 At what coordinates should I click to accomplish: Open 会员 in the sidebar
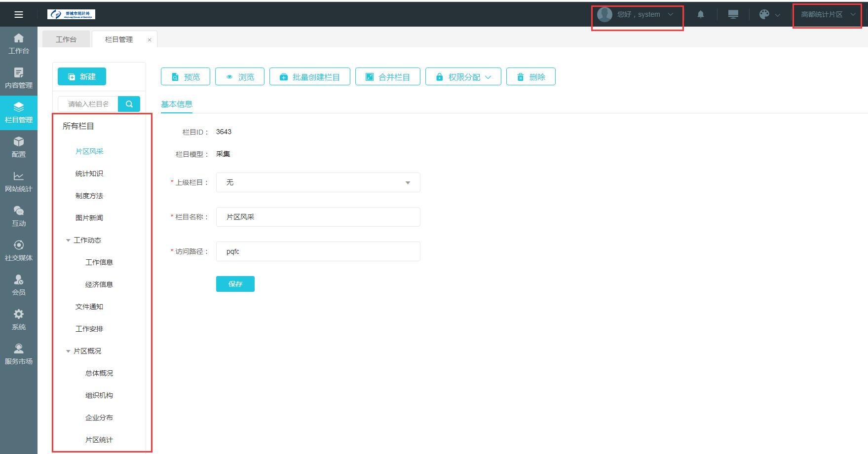19,285
